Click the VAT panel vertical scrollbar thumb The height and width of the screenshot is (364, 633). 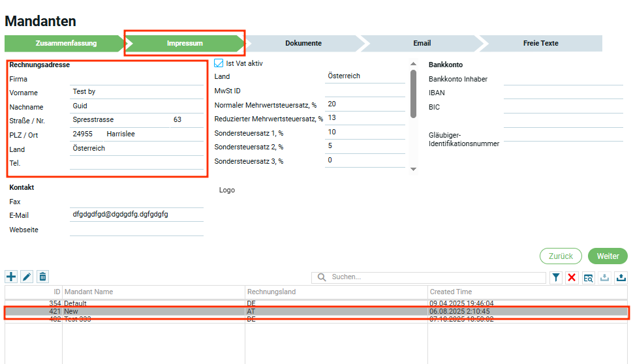412,93
